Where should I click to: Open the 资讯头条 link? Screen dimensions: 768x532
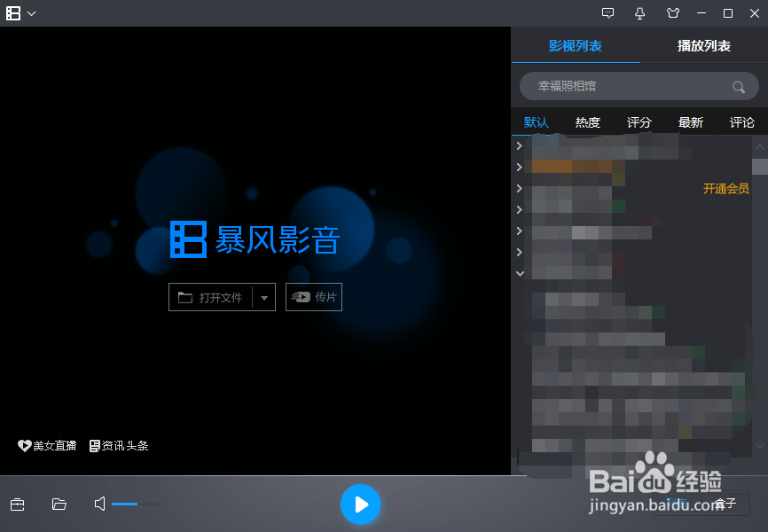pyautogui.click(x=119, y=445)
